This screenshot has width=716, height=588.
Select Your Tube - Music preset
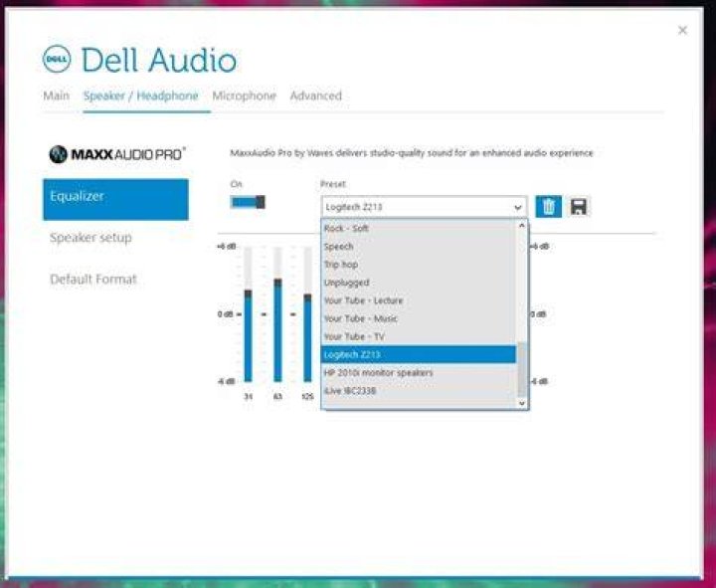(x=420, y=318)
